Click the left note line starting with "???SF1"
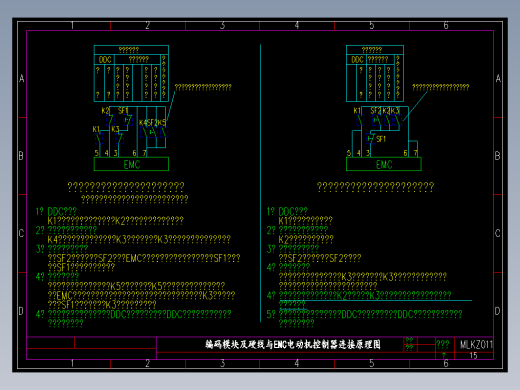520x390 pixels. [x=102, y=304]
